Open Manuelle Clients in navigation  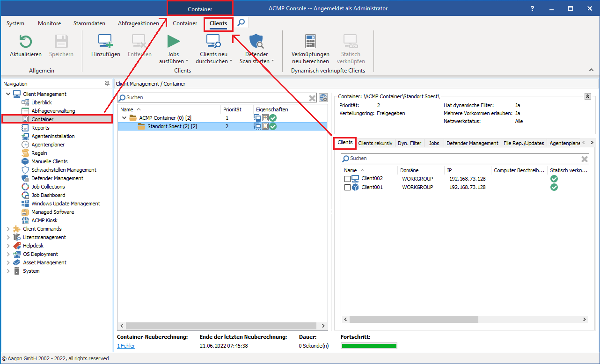point(50,161)
